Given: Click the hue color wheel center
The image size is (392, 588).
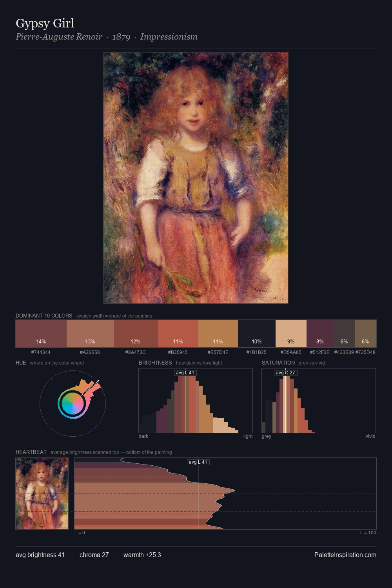Looking at the screenshot, I should point(73,404).
